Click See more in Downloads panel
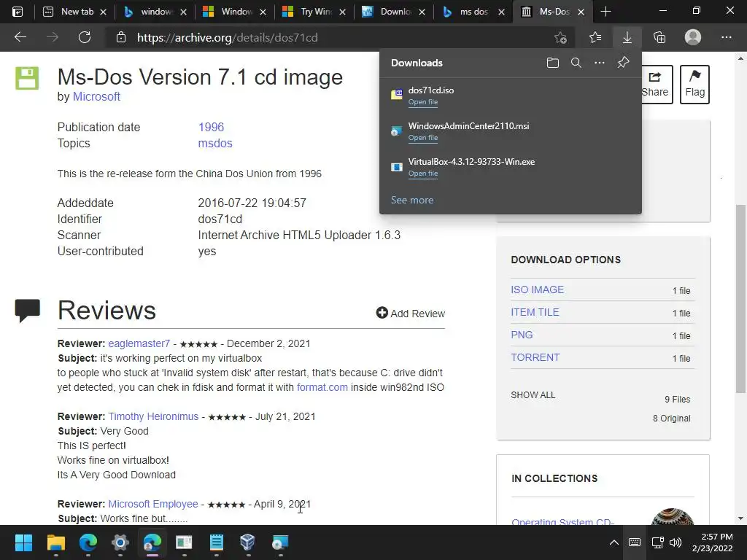The height and width of the screenshot is (560, 747). pos(412,200)
